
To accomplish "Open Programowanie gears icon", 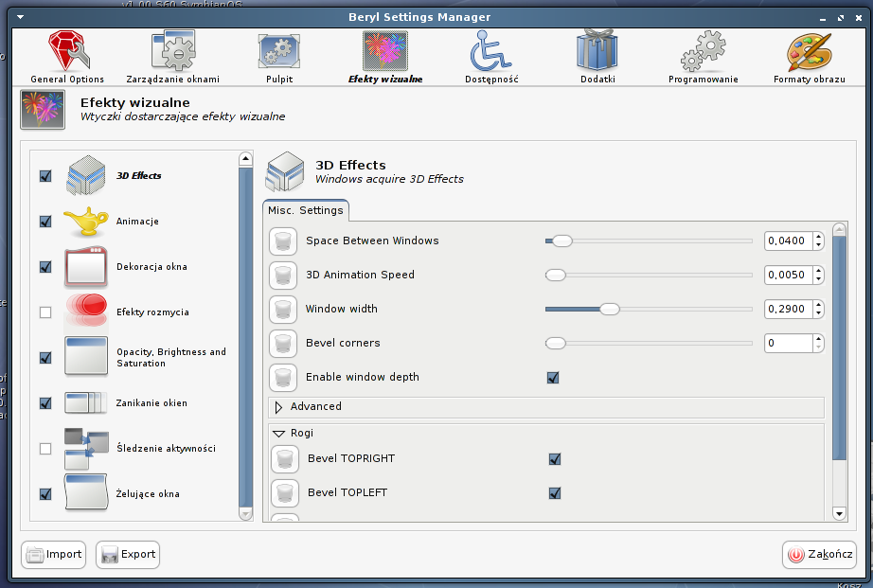I will pos(704,51).
